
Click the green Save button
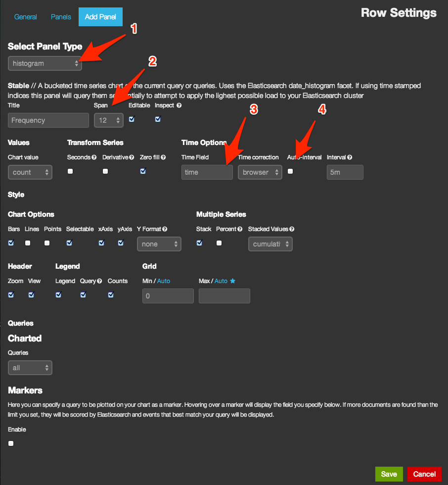click(389, 474)
